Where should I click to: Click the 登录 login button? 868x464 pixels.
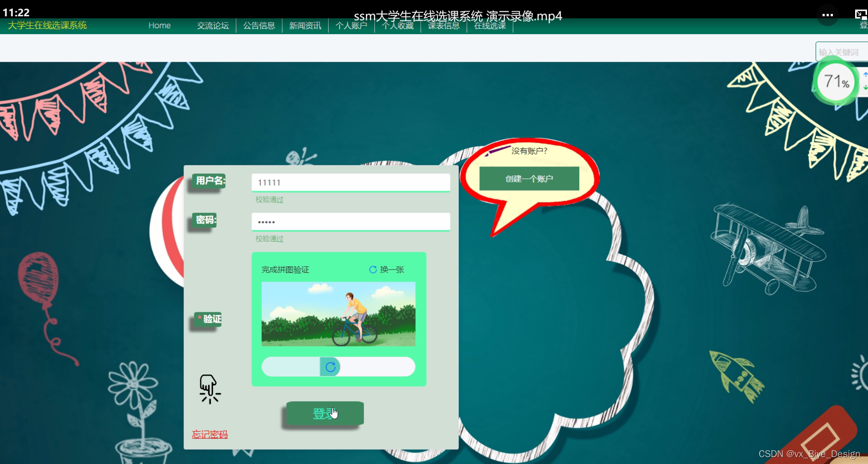[325, 413]
